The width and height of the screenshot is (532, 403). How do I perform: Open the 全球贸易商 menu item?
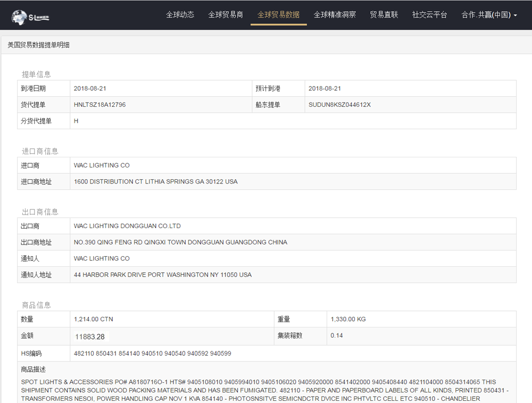tap(226, 14)
